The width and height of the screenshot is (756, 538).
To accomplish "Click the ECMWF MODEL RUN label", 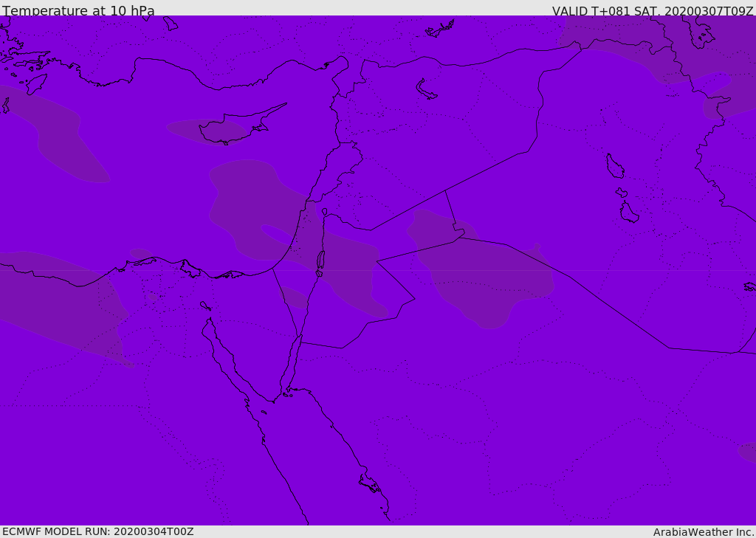I will [x=97, y=531].
